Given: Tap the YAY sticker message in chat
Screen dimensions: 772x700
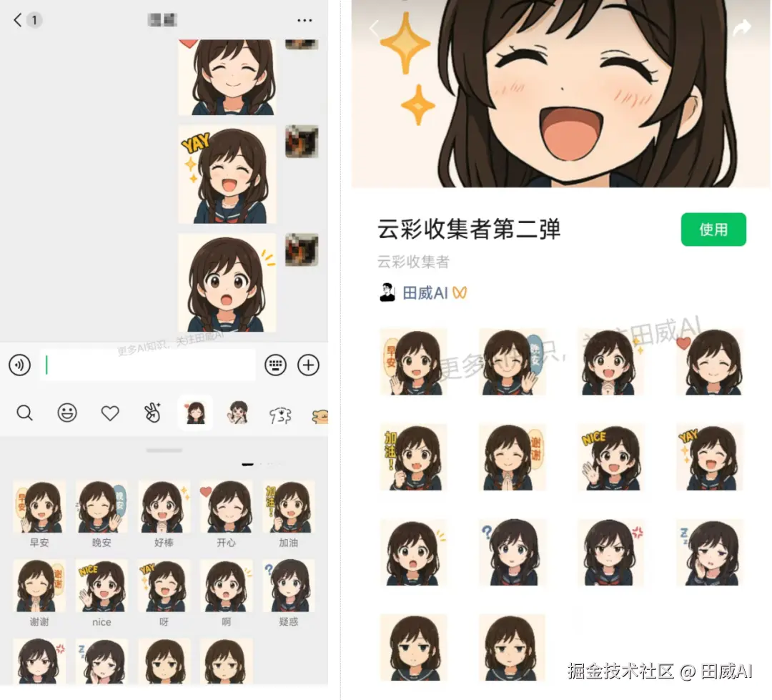Looking at the screenshot, I should [x=227, y=174].
